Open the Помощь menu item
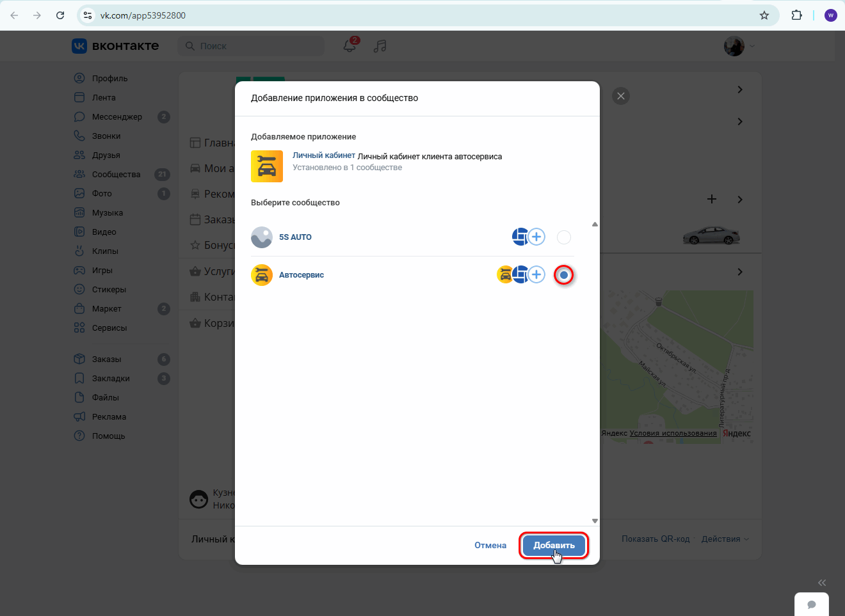Screen dimensions: 845x616 coord(109,436)
